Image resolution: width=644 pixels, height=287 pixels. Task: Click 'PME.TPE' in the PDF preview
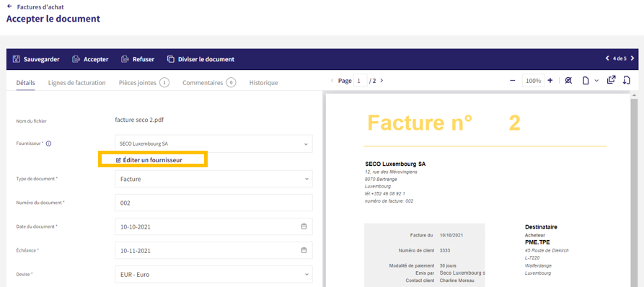(537, 242)
